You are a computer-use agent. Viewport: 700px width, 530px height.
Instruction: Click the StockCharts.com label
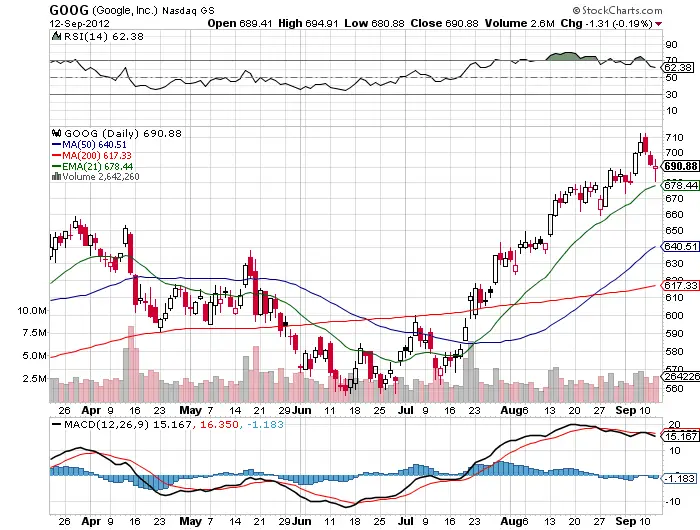[618, 10]
